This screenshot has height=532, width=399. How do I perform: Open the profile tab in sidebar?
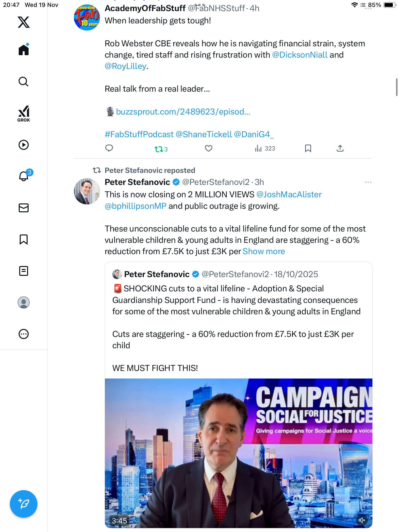24,302
